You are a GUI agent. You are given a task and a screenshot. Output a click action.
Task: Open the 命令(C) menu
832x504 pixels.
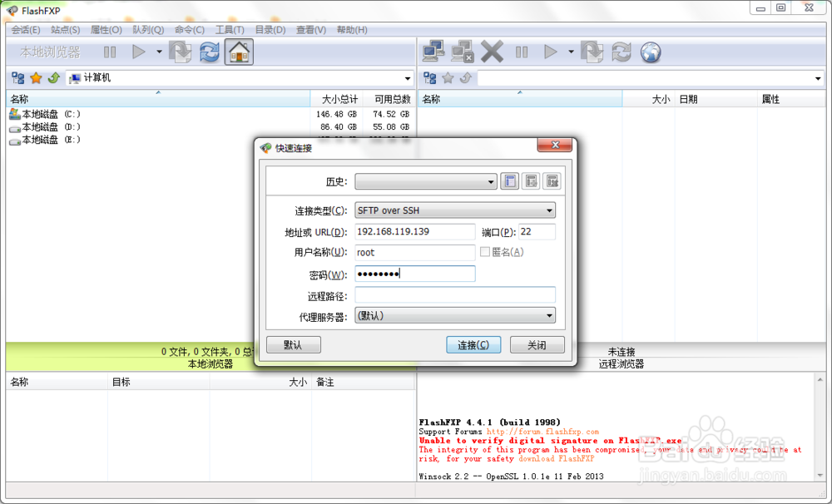coord(190,30)
